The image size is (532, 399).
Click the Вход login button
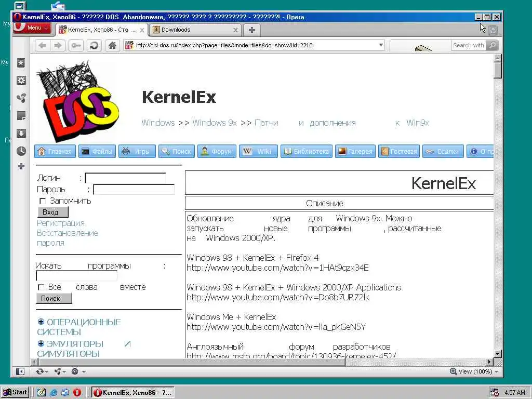pos(53,212)
